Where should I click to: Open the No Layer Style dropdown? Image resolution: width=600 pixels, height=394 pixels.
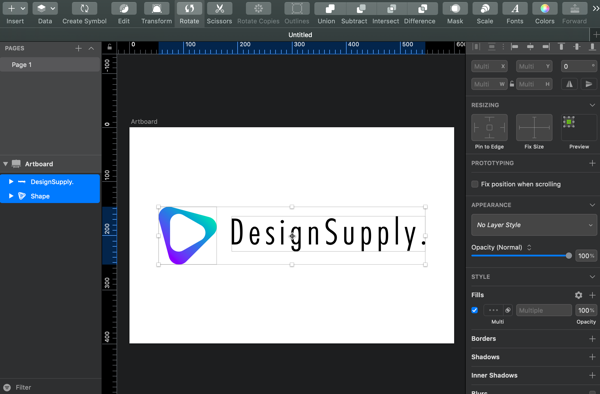(534, 225)
